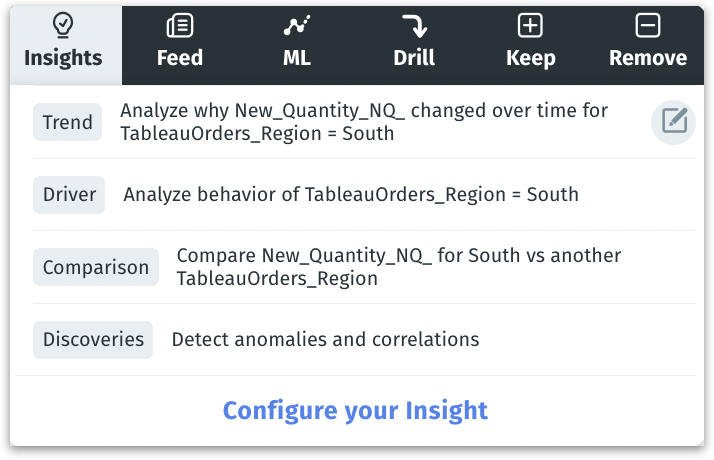
Task: Select the Trend insight tag
Action: (68, 123)
